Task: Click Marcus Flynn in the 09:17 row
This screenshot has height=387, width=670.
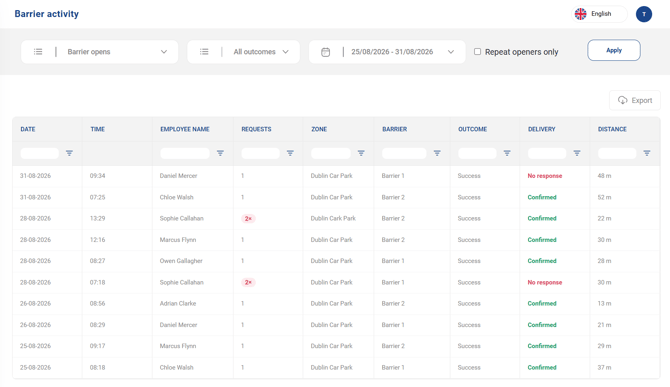Action: coord(178,346)
